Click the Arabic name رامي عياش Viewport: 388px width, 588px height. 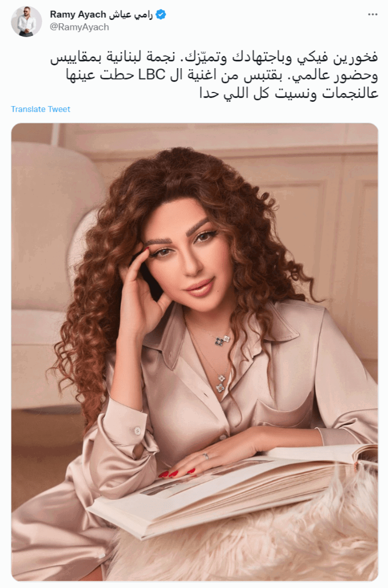coord(131,14)
